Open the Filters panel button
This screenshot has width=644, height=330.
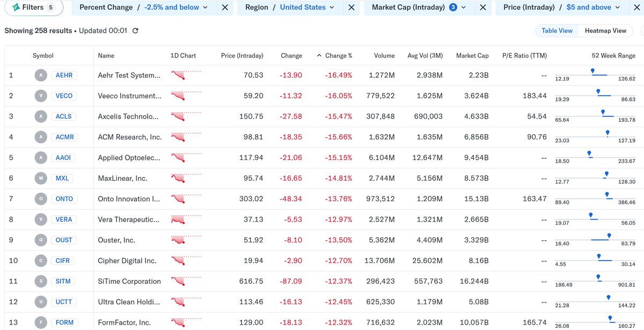tap(34, 8)
